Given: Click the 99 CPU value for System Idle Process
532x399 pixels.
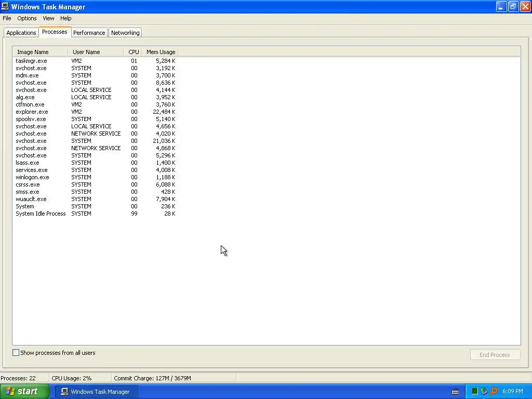Looking at the screenshot, I should tap(135, 214).
